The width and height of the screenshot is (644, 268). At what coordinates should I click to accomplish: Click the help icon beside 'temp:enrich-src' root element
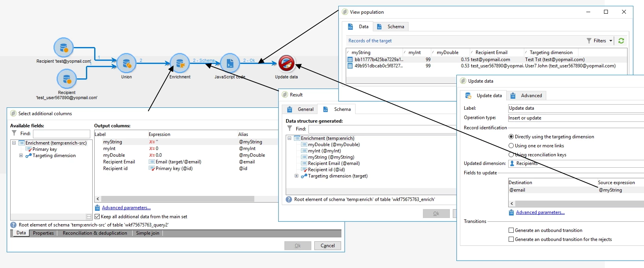[x=13, y=225]
